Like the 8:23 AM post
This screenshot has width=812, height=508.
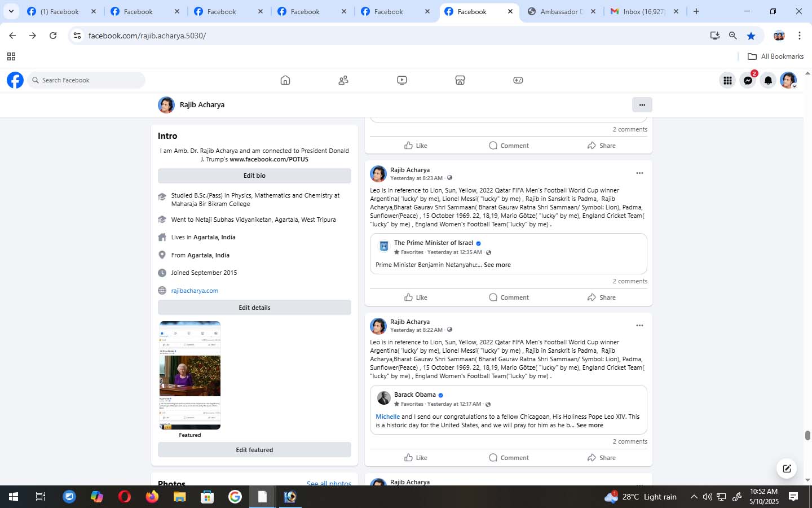point(416,297)
